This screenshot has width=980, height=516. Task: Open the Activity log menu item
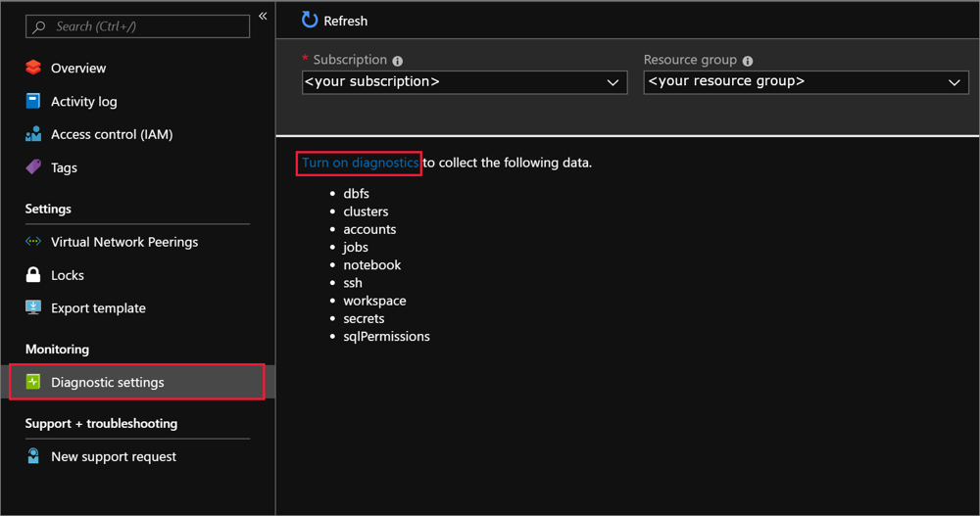[83, 101]
